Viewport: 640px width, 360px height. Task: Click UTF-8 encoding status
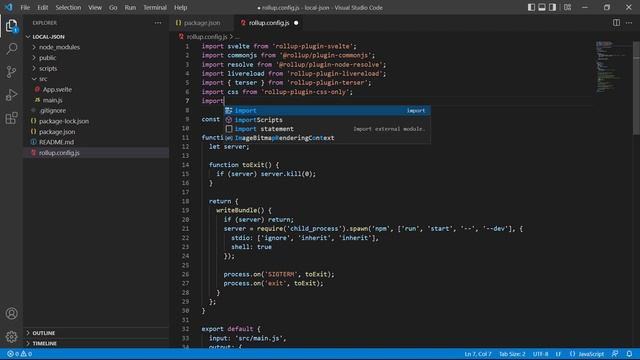point(540,354)
